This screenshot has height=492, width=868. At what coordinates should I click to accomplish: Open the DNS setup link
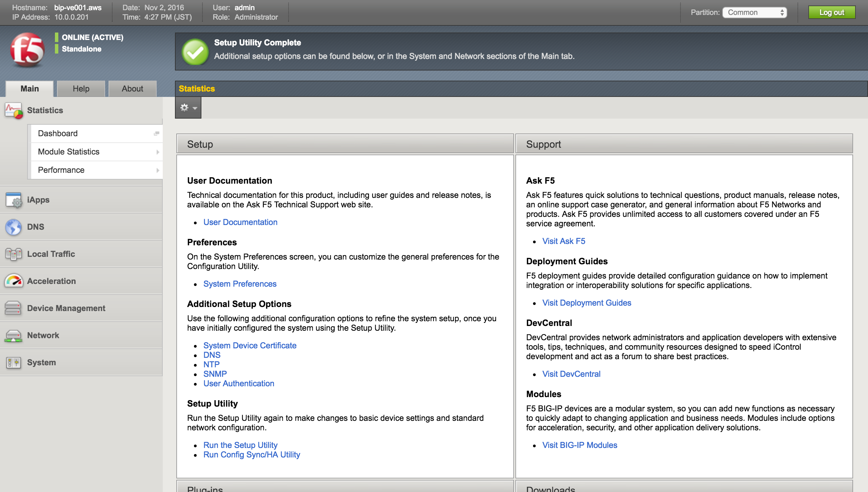pos(212,355)
